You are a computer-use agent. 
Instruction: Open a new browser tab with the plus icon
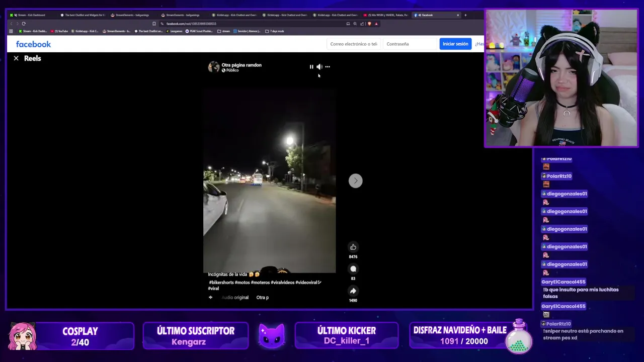click(465, 15)
